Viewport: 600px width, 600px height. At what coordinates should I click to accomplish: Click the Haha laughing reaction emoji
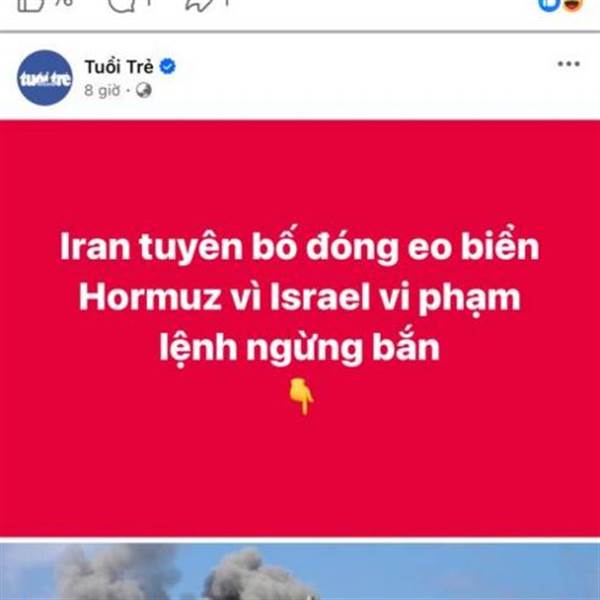click(x=573, y=4)
